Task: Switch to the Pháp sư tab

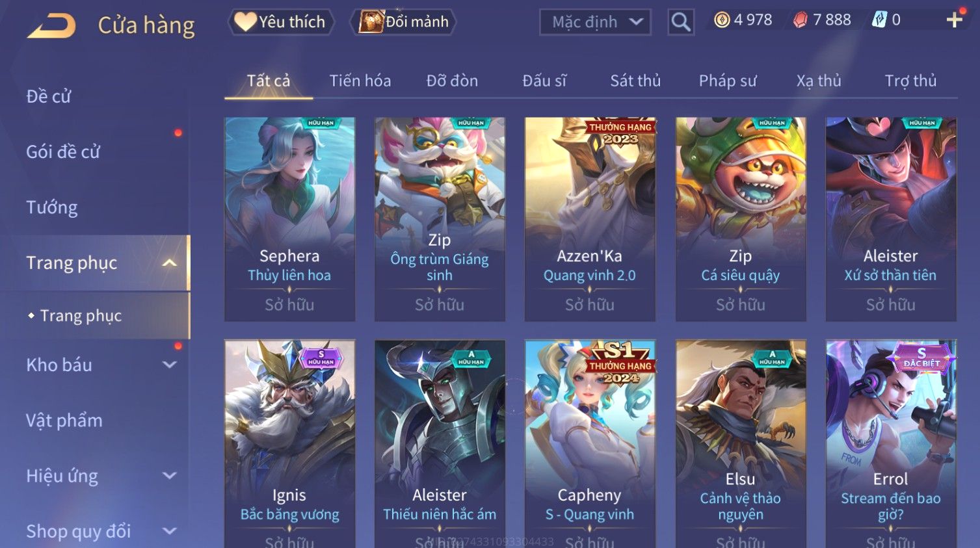Action: 728,81
